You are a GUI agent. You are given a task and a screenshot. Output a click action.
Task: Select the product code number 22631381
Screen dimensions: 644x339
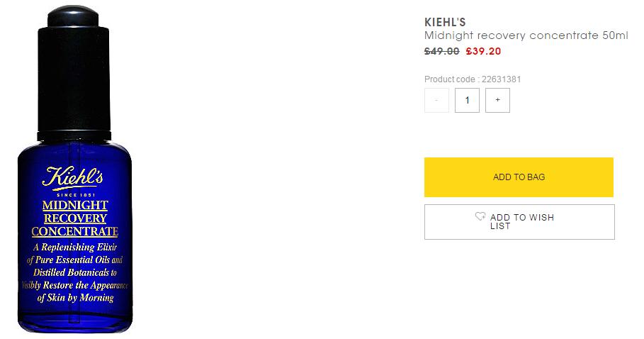click(x=501, y=79)
